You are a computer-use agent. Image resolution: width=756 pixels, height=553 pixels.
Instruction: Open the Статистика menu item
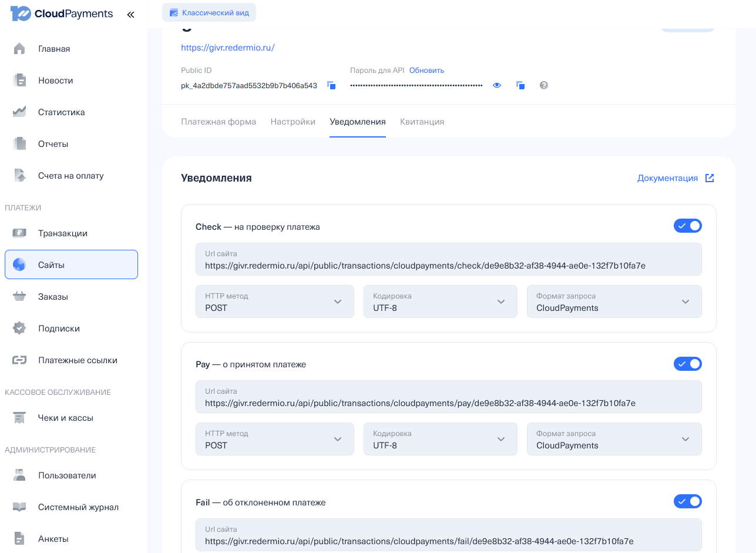pos(71,112)
